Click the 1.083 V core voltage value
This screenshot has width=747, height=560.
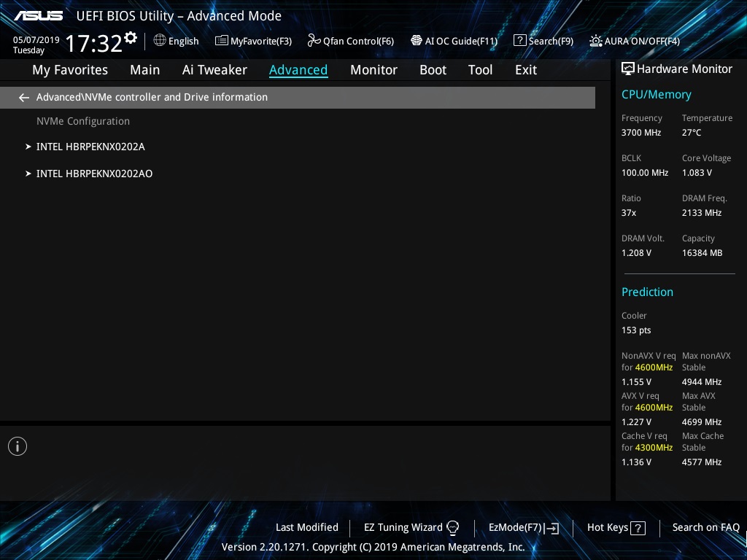click(697, 173)
